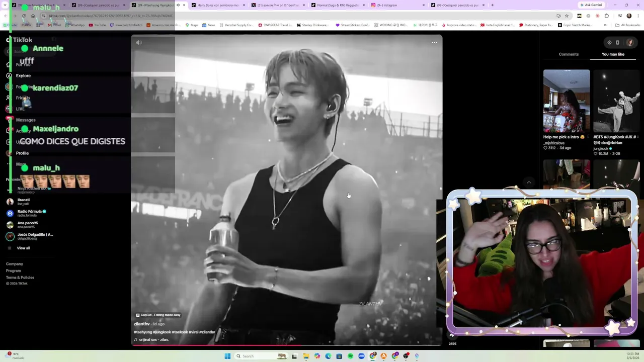This screenshot has width=644, height=362.
Task: Click the Ask Gemini button
Action: (591, 5)
